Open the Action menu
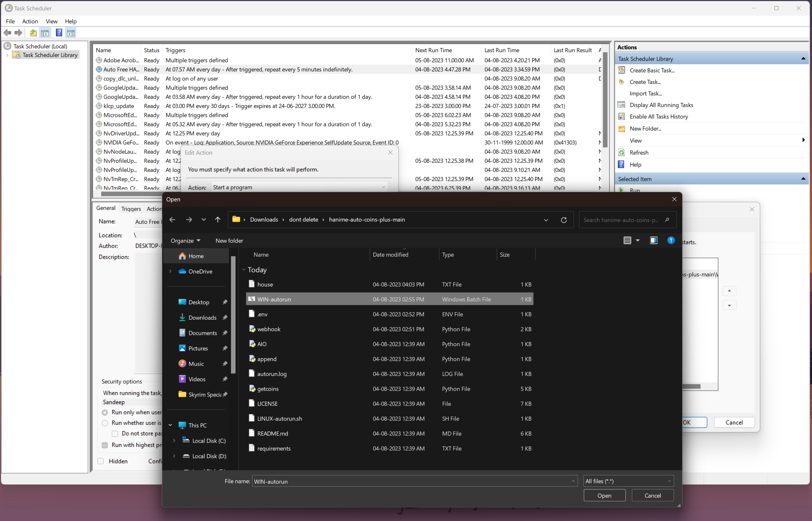The height and width of the screenshot is (521, 812). tap(30, 21)
